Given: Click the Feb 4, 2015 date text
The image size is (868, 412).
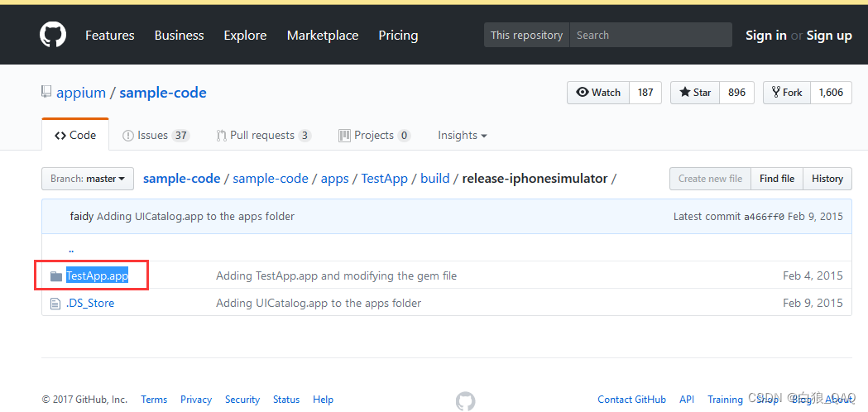Looking at the screenshot, I should point(813,275).
